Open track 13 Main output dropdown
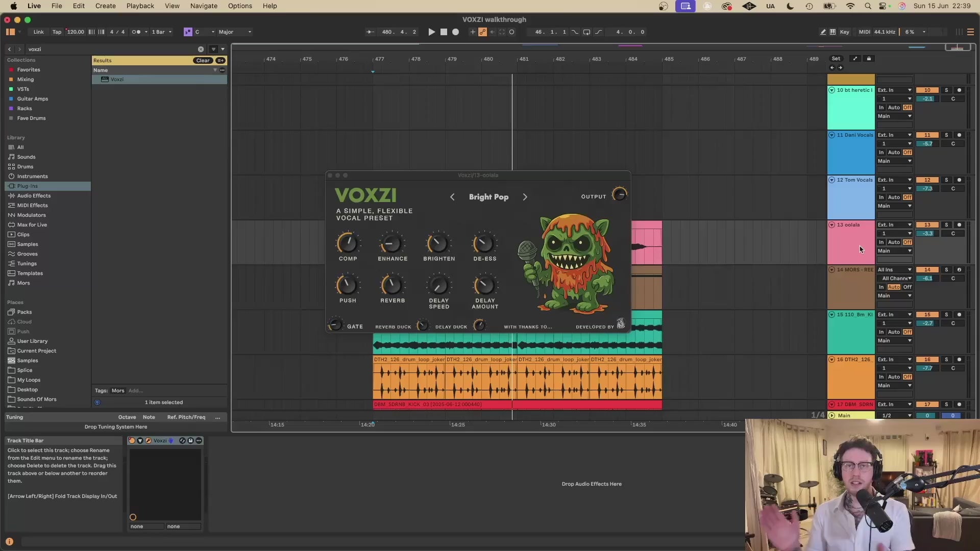The width and height of the screenshot is (980, 551). click(x=894, y=251)
